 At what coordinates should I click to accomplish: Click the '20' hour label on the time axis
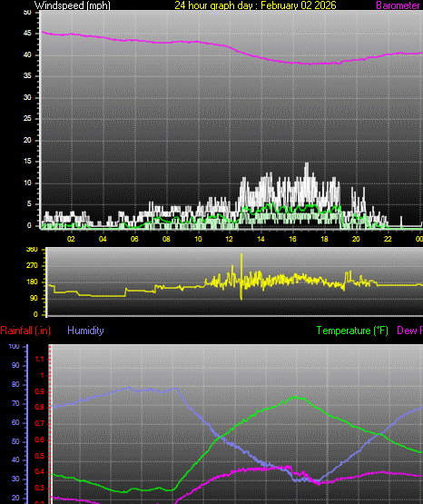pyautogui.click(x=356, y=239)
